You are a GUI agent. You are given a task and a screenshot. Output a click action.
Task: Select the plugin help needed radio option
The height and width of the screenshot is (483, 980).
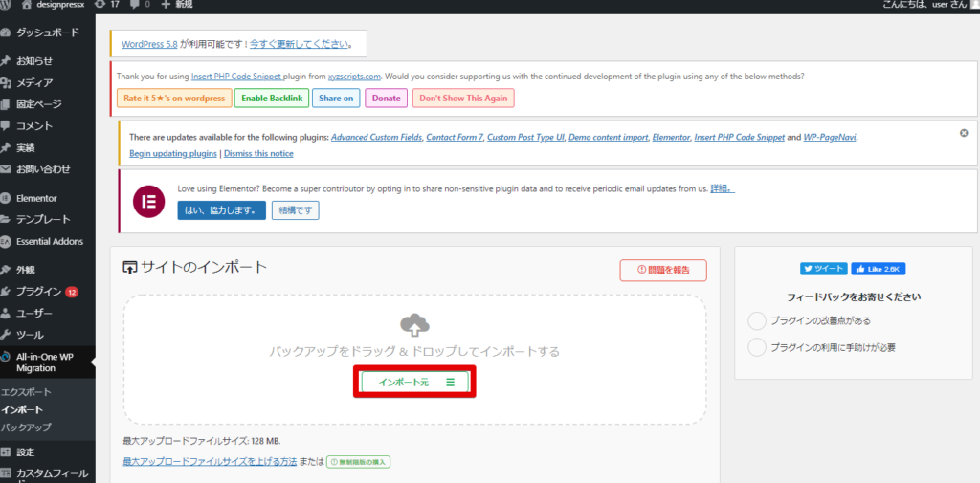click(757, 347)
